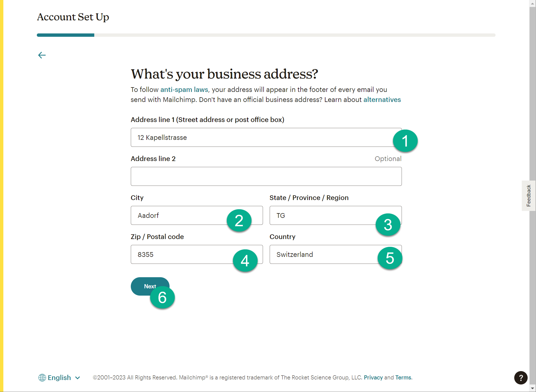Open the Terms link in footer
536x392 pixels.
click(403, 378)
